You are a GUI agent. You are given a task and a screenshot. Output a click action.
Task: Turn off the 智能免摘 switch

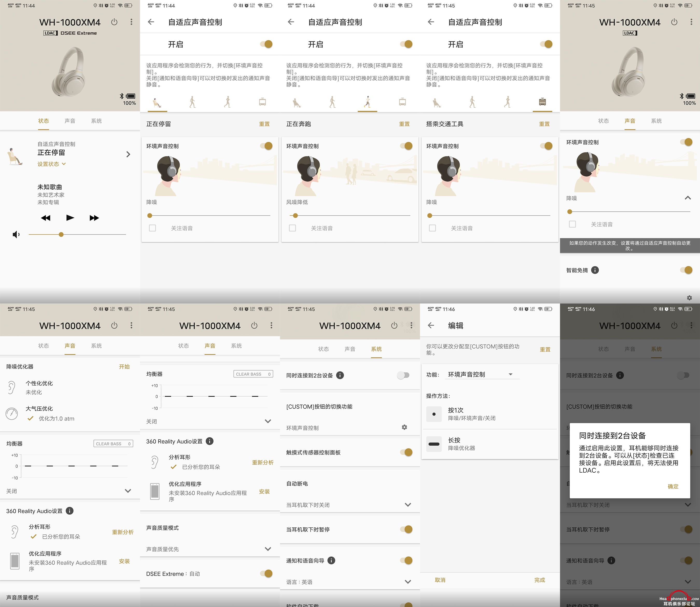686,270
